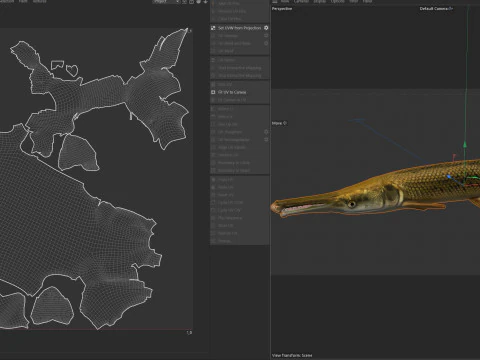The width and height of the screenshot is (480, 360).
Task: Click the Move tool label in viewport
Action: [x=277, y=123]
